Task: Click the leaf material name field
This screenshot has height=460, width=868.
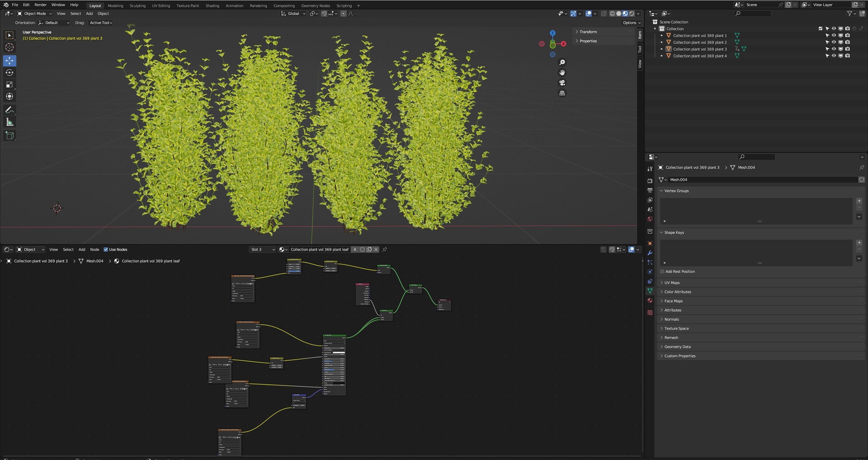Action: click(x=319, y=250)
